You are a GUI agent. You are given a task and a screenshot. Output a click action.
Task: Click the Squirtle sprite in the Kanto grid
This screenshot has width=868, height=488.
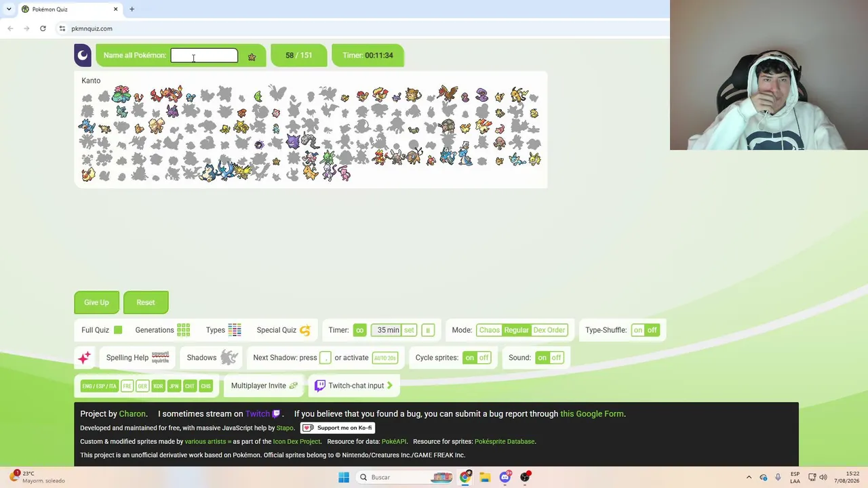191,96
